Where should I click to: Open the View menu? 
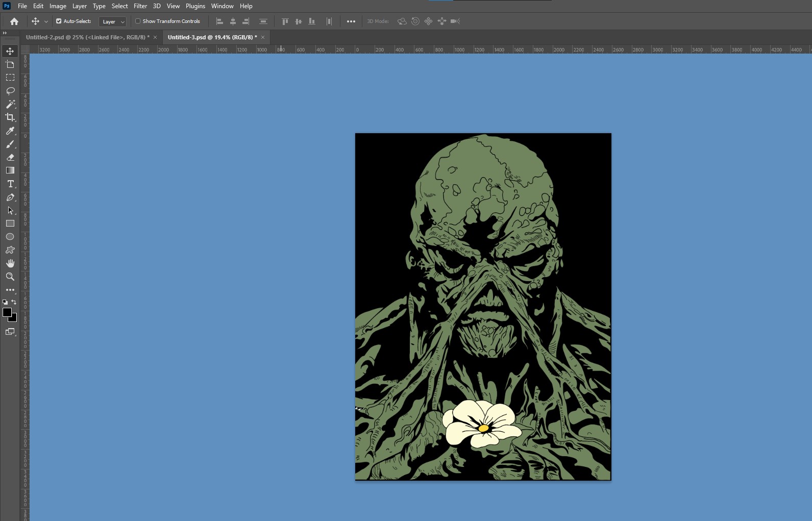click(x=173, y=6)
